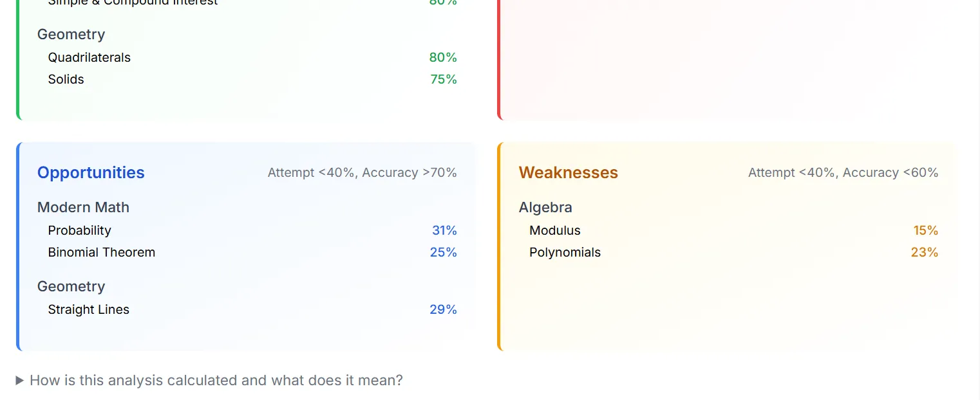980x400 pixels.
Task: Click the Straight Lines topic
Action: click(89, 309)
